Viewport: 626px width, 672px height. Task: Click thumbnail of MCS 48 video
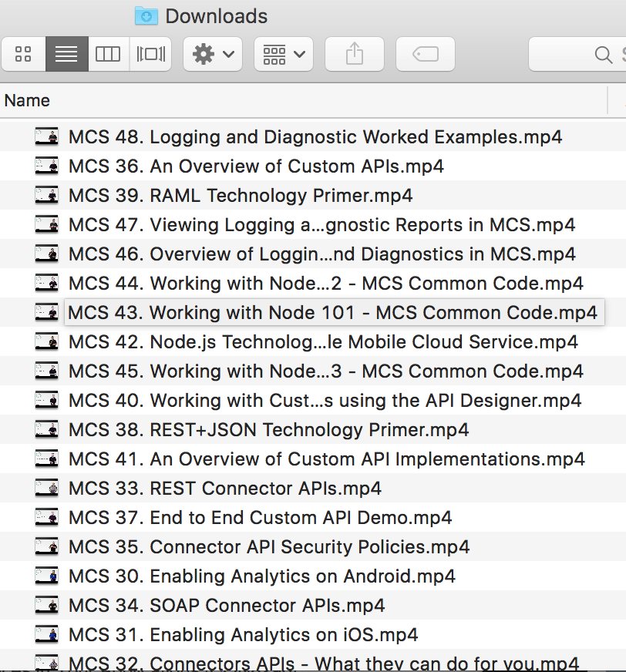[x=46, y=136]
